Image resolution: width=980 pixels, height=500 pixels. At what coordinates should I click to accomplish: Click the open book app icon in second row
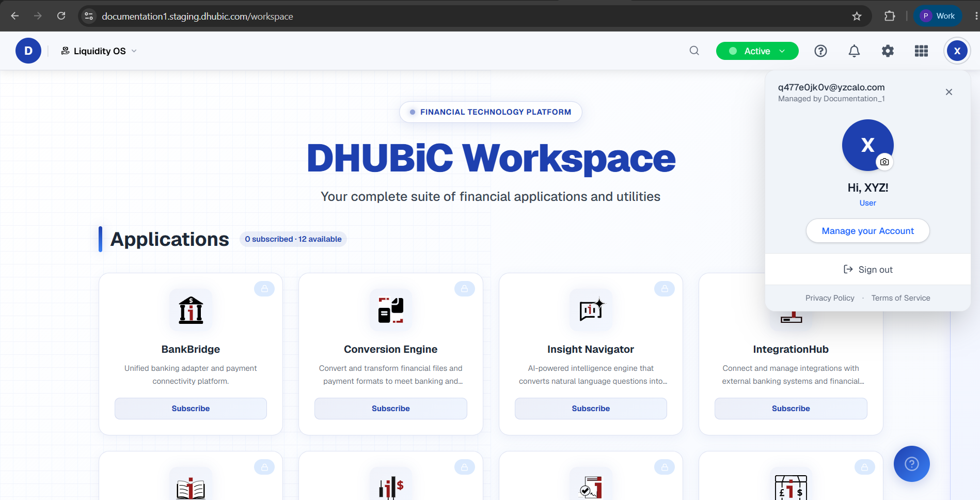tap(191, 487)
